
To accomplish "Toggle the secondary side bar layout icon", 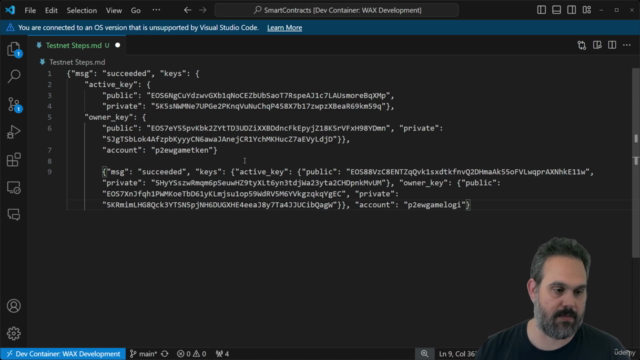I will 571,10.
